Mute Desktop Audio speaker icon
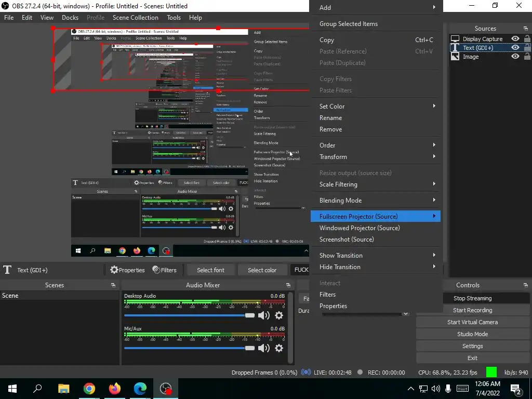The height and width of the screenshot is (399, 532). [263, 315]
